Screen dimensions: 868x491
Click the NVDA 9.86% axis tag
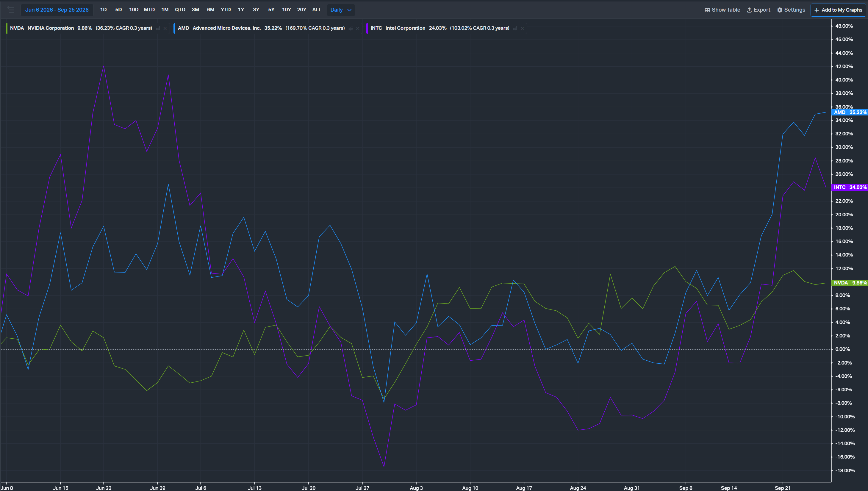tap(850, 283)
